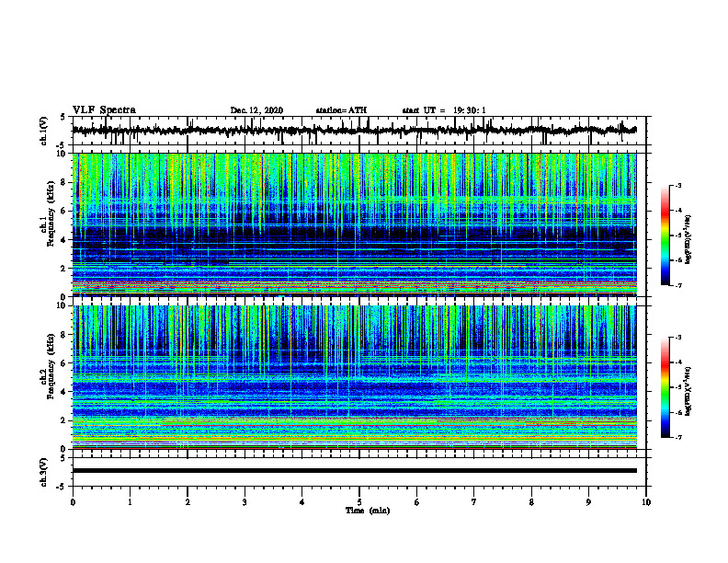This screenshot has width=728, height=563.
Task: Click the 'Time (min)' x-axis label
Action: point(368,511)
